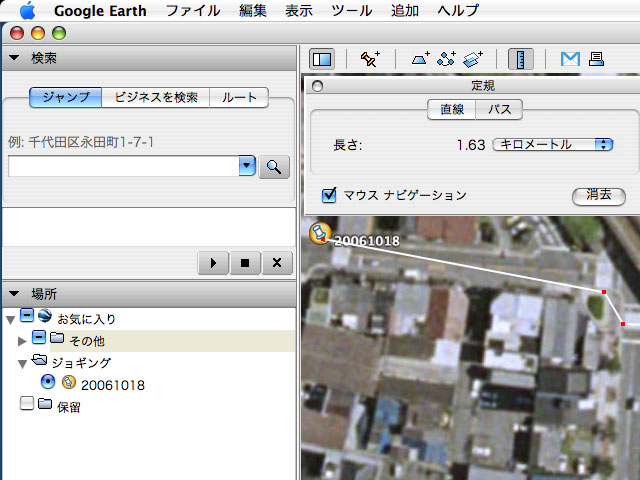640x480 pixels.
Task: Open the ツール menu
Action: pyautogui.click(x=351, y=11)
